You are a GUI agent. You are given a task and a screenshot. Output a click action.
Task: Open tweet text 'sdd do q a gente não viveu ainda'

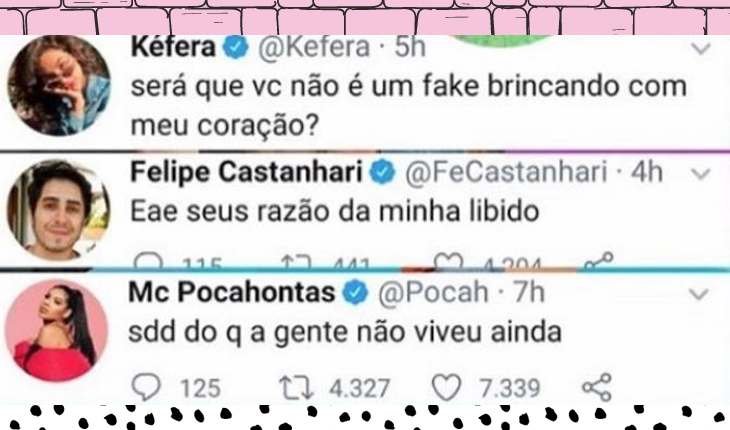coord(345,332)
